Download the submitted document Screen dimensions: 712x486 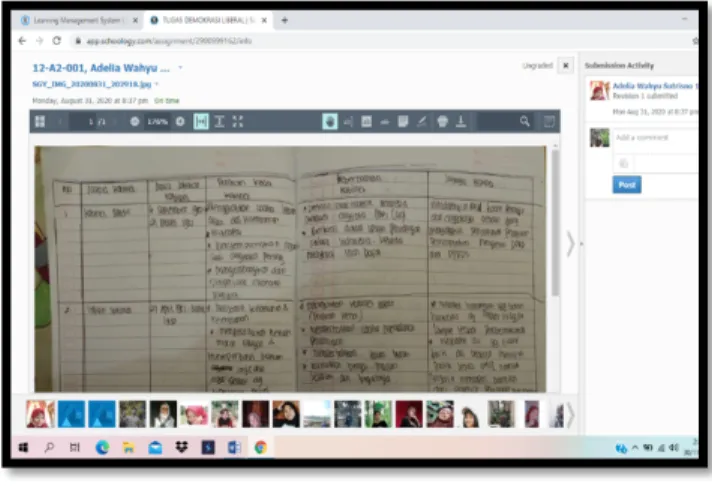coord(461,121)
